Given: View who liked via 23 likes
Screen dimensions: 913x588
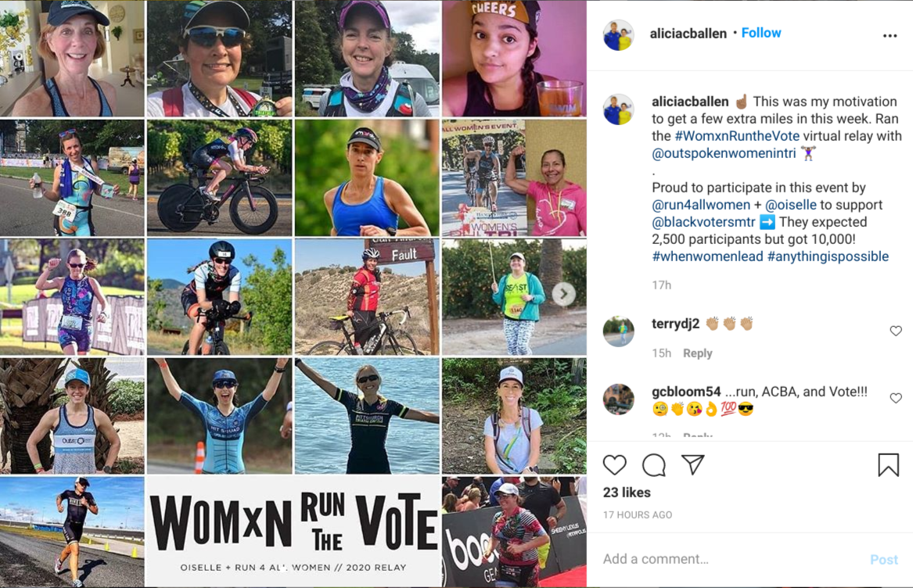Looking at the screenshot, I should tap(627, 493).
